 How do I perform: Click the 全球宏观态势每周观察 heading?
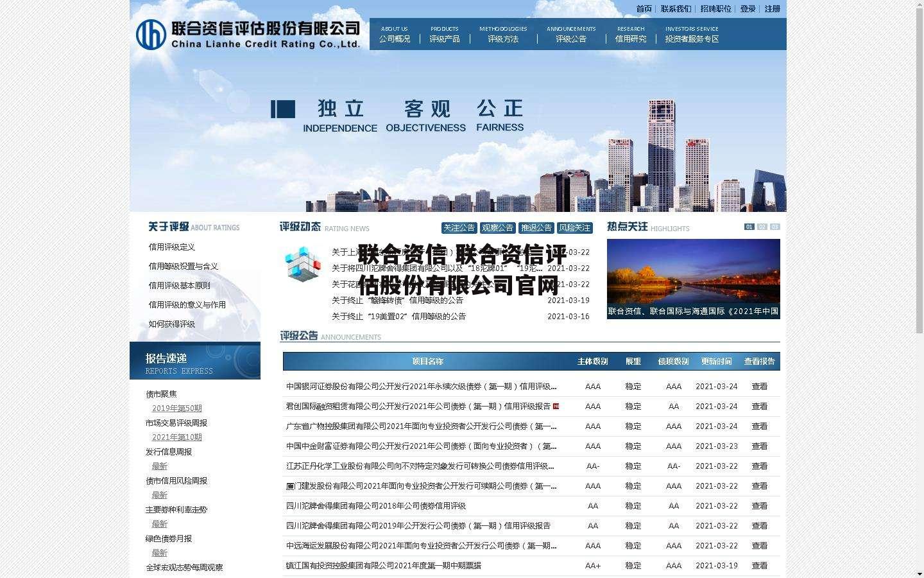coord(184,568)
